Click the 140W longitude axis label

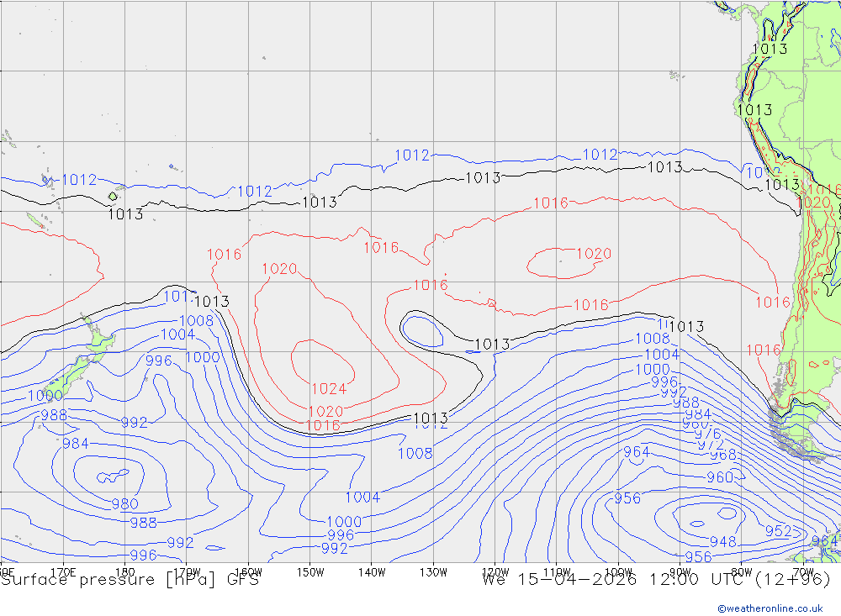tap(372, 572)
